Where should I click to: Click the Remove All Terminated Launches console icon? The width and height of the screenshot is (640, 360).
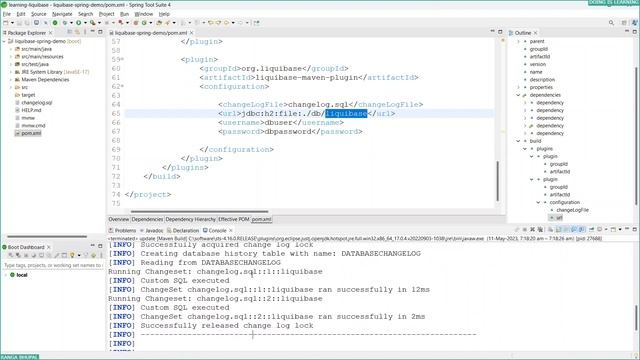[x=540, y=229]
